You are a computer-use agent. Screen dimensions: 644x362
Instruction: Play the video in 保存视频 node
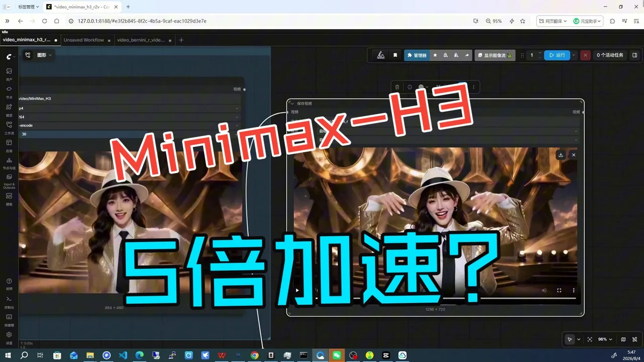coord(297,290)
